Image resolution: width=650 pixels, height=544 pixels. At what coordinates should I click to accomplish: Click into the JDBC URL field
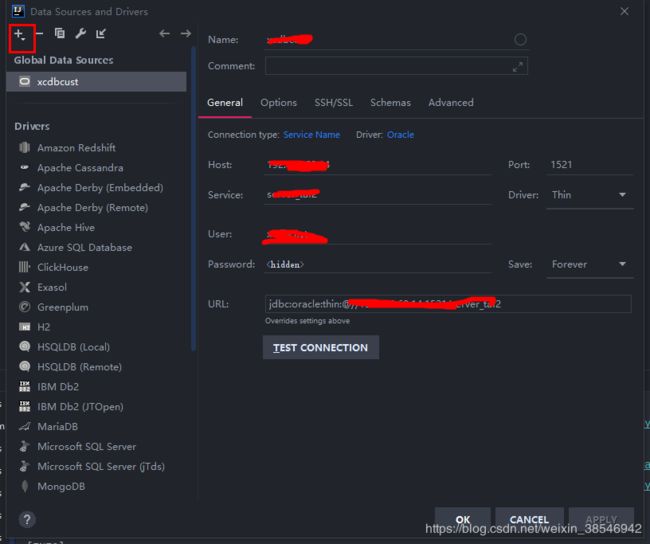(x=448, y=304)
